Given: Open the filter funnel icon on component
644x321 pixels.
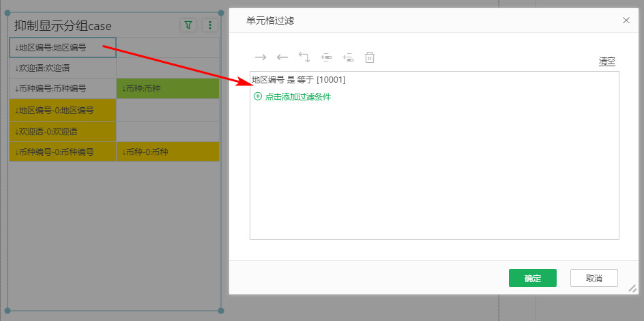Looking at the screenshot, I should (x=189, y=25).
